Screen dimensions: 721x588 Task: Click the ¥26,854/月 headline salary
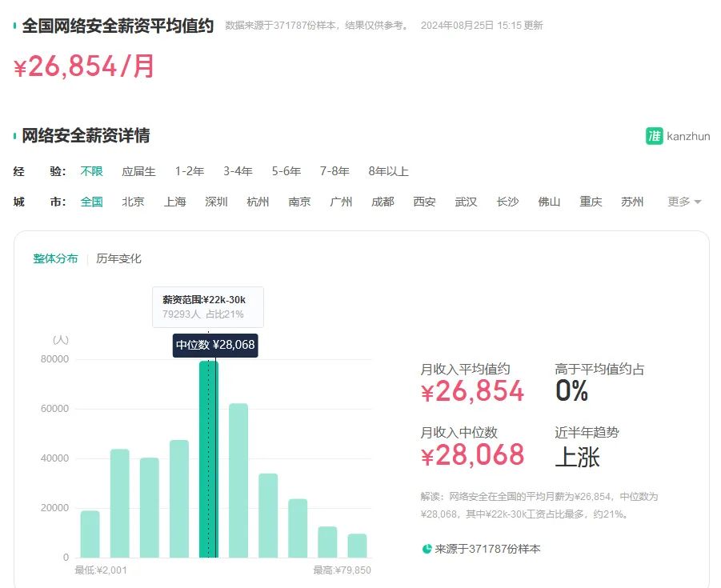coord(84,66)
